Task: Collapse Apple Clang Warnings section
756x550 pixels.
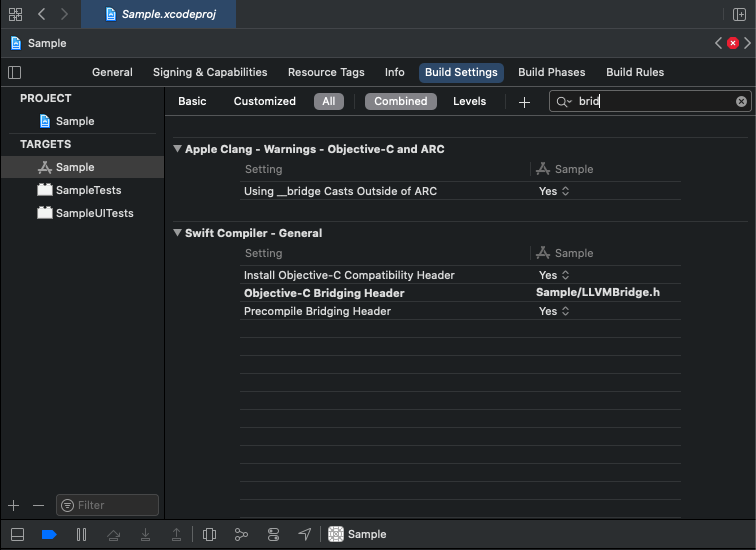Action: 177,149
